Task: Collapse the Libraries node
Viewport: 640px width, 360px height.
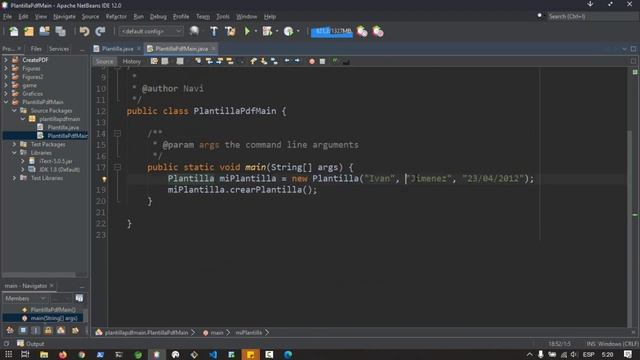Action: 14,153
